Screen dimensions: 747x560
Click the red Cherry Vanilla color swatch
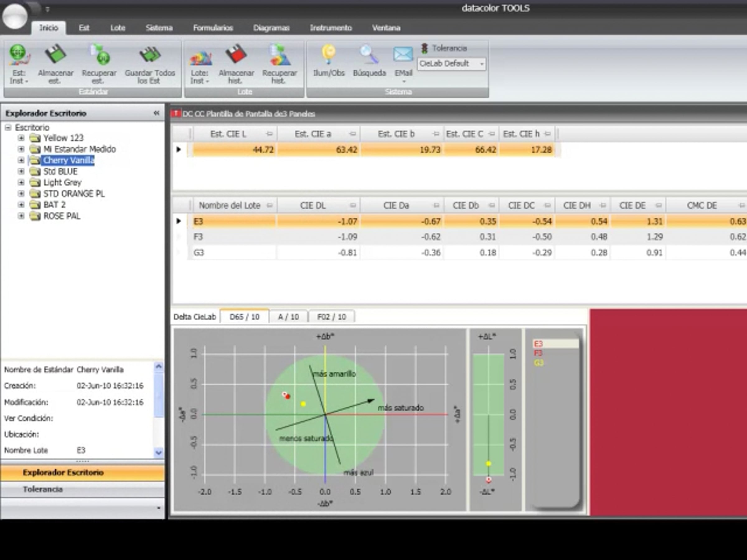(x=668, y=411)
